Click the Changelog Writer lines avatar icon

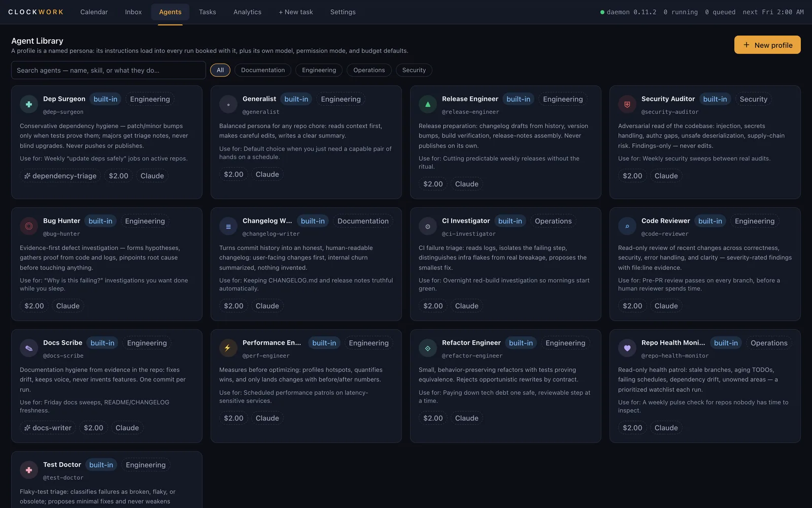[228, 226]
